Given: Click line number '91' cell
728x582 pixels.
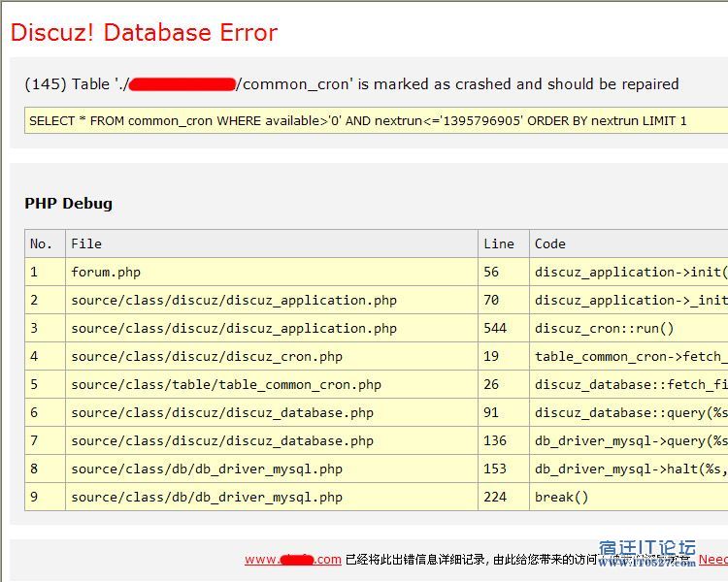Looking at the screenshot, I should click(x=504, y=412).
